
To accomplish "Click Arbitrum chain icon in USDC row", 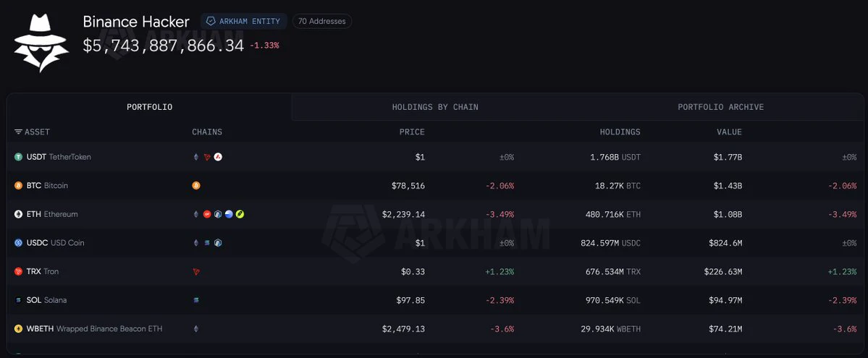I will (x=218, y=243).
